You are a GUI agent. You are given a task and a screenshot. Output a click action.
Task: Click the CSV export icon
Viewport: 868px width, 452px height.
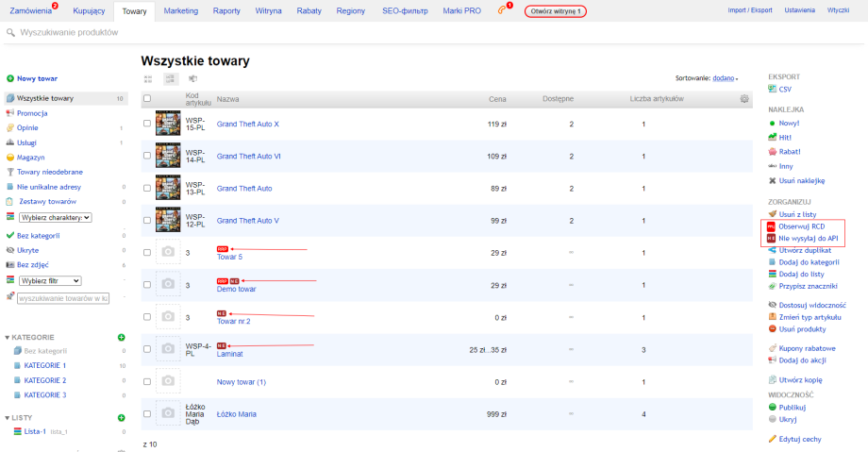coord(773,89)
